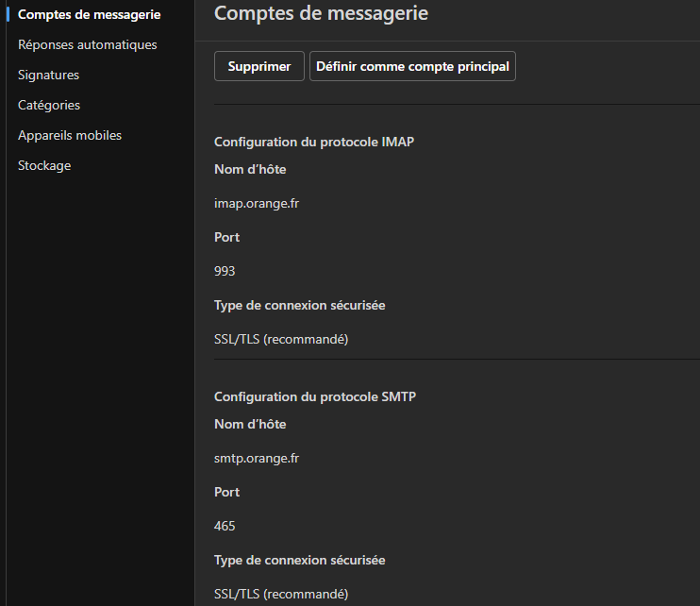Click the Configuration du protocole IMAP heading
Image resolution: width=700 pixels, height=606 pixels.
pyautogui.click(x=314, y=143)
